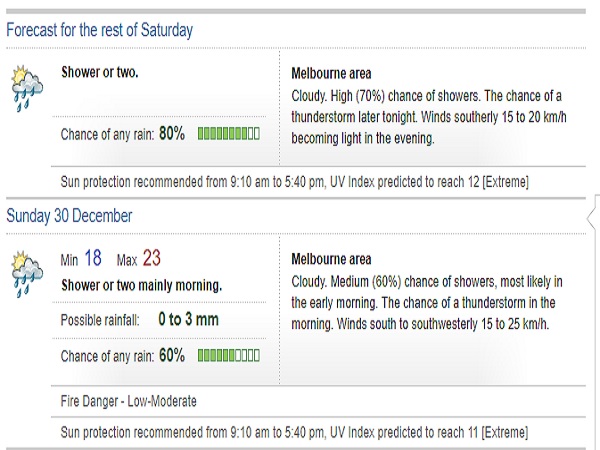Screen dimensions: 600x450
Task: Select the 'Sunday 30 December' heading
Action: pyautogui.click(x=69, y=216)
